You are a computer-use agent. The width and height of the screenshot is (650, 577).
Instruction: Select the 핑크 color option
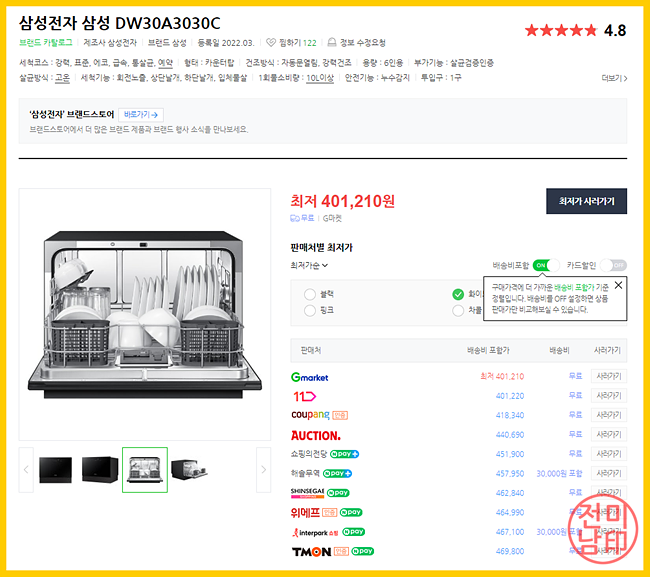click(310, 310)
